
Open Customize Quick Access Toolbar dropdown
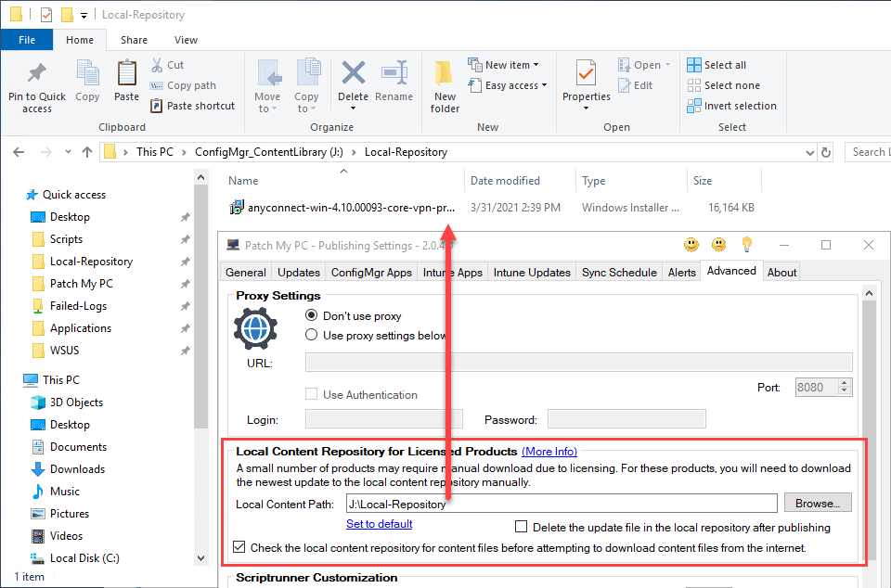pyautogui.click(x=84, y=16)
